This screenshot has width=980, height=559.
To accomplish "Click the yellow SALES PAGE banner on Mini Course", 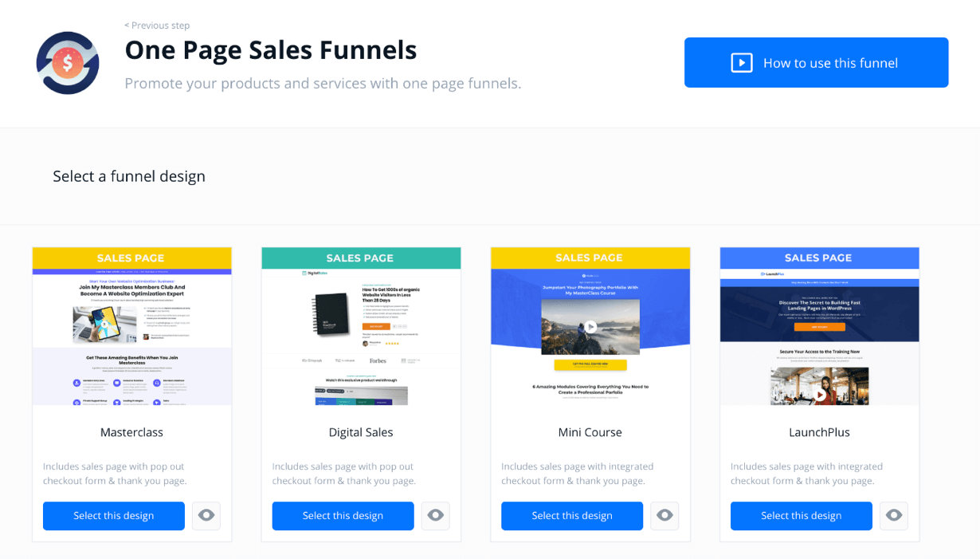I will point(590,258).
